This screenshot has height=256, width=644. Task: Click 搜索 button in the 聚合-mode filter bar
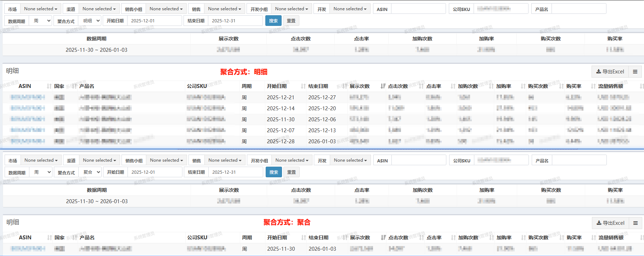(x=274, y=172)
